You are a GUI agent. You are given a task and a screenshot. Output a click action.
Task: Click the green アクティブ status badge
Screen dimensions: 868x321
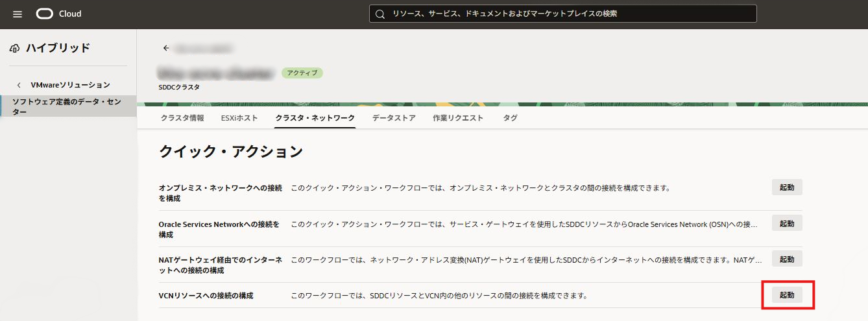click(x=302, y=73)
